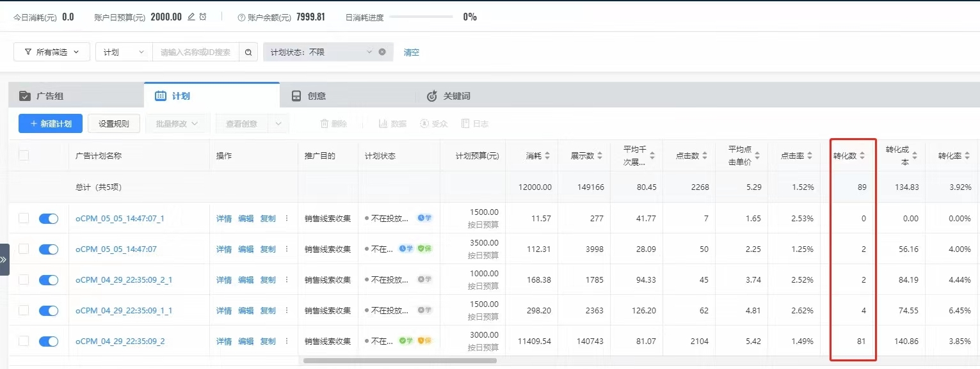Expand the left sidebar with the double-arrow handle
The width and height of the screenshot is (980, 369).
point(4,260)
